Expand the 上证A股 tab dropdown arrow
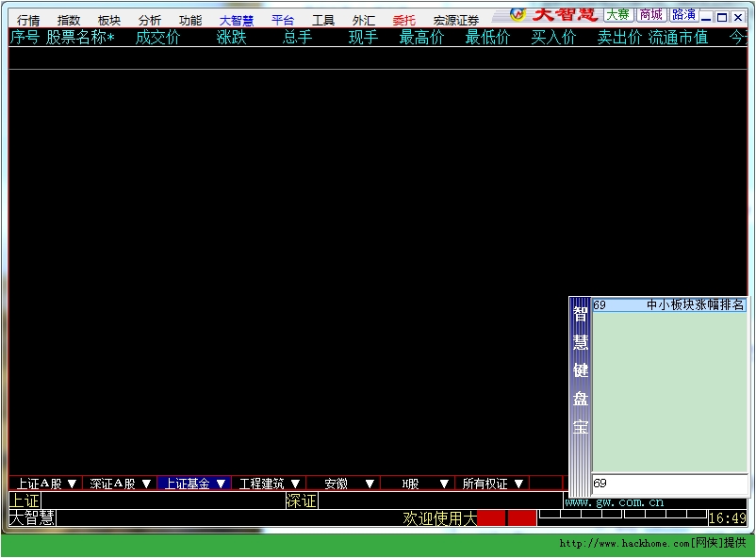This screenshot has height=558, width=756. point(72,484)
